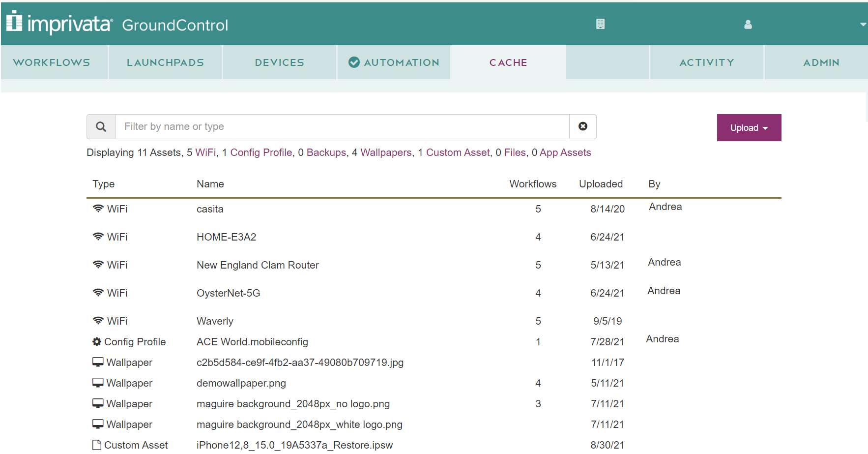Click the 8/30/21 upload date
The image size is (868, 454).
(608, 445)
